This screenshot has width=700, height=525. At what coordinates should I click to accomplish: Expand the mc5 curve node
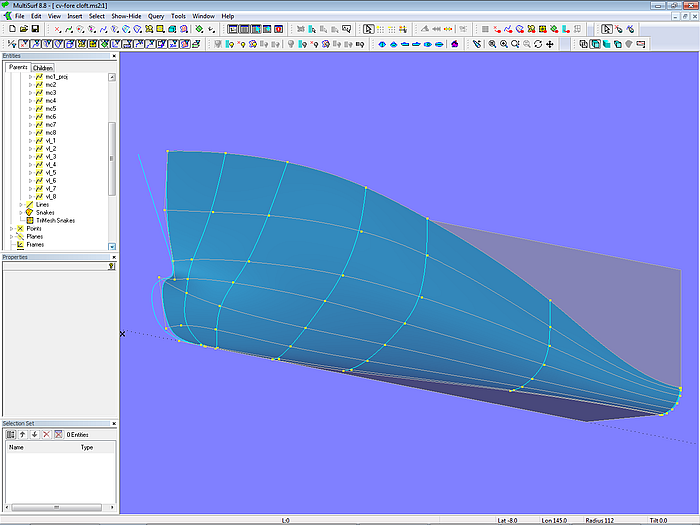point(30,109)
